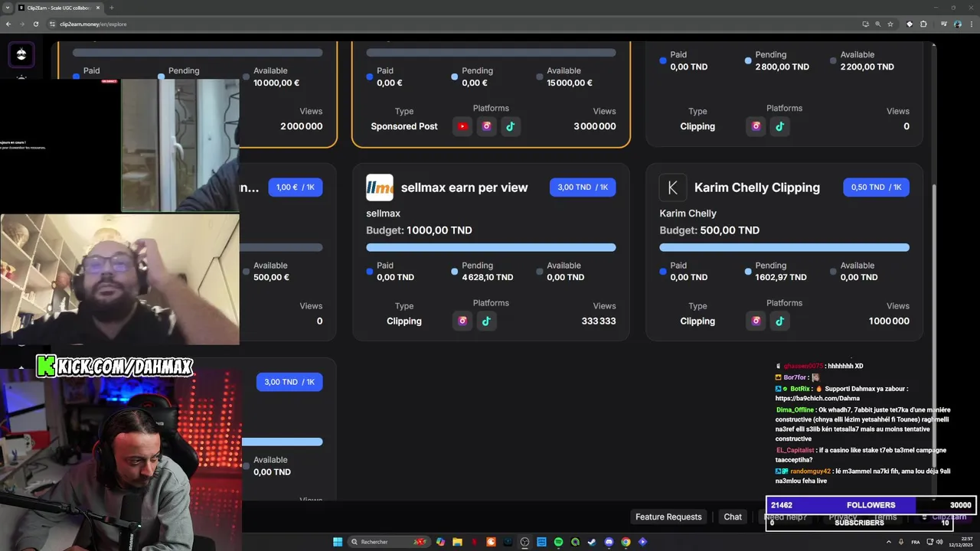
Task: Open the tab search dropdown arrow
Action: point(8,8)
